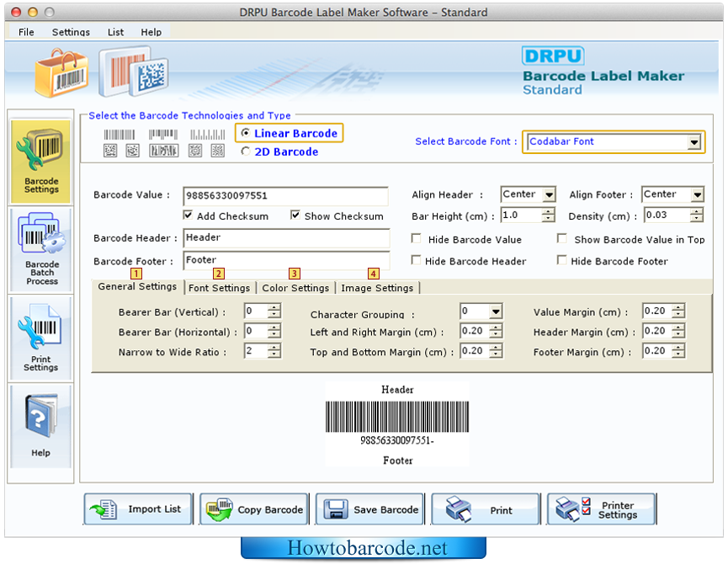Click the barcode label cards banner icon
The height and width of the screenshot is (564, 728).
point(133,71)
